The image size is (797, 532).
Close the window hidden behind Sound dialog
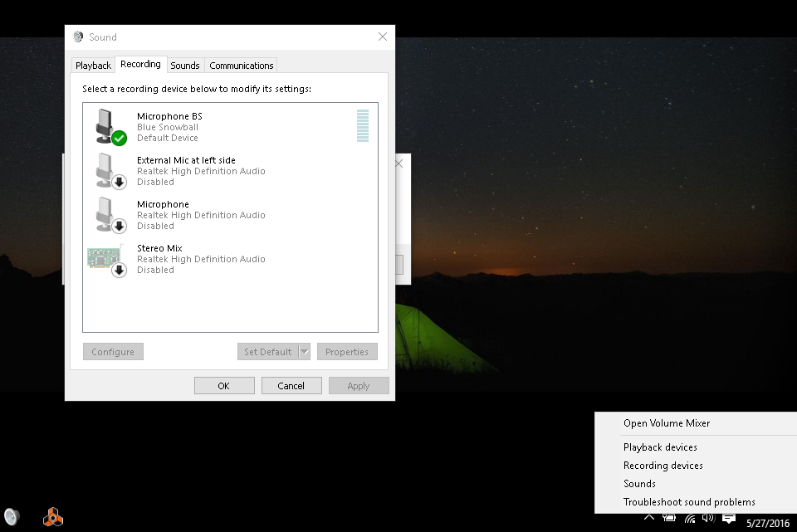click(399, 164)
